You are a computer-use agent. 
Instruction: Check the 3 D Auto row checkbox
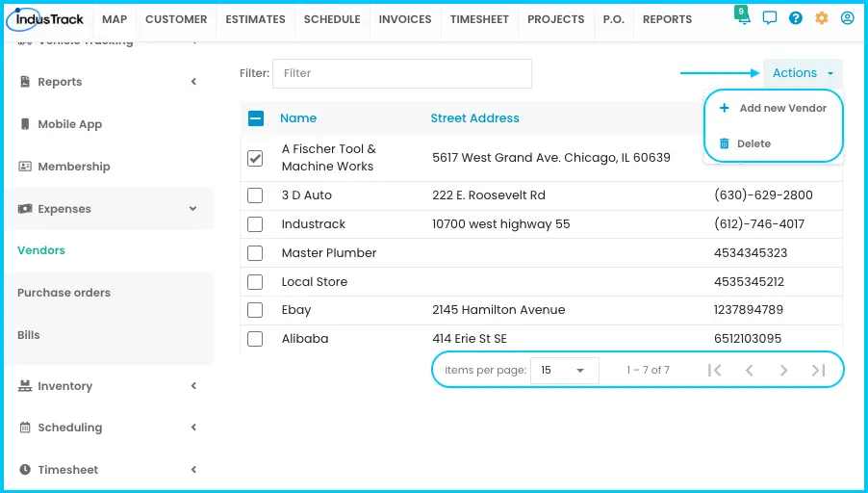255,195
